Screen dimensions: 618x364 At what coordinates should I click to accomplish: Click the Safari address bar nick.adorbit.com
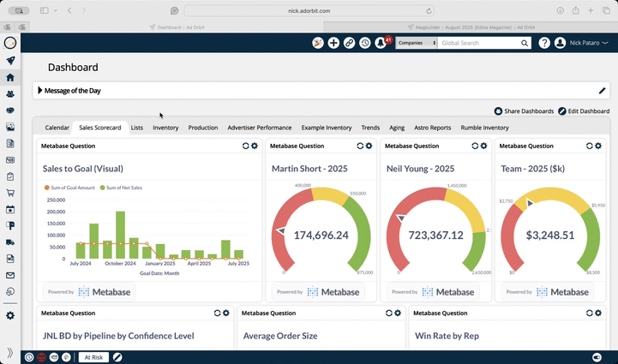[309, 10]
